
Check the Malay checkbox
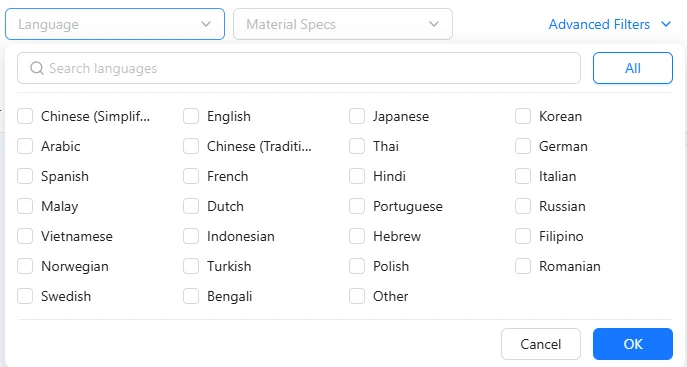coord(25,206)
